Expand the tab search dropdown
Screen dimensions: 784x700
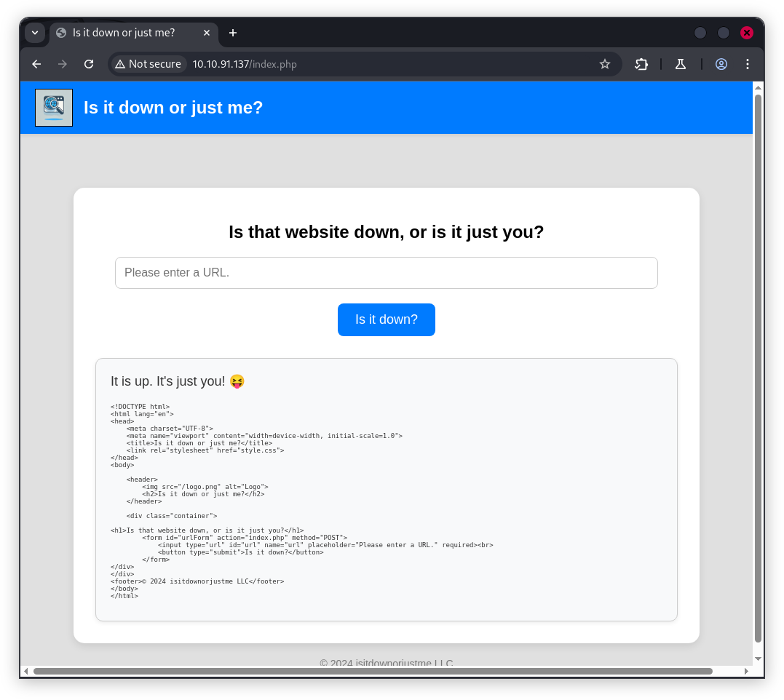(35, 33)
